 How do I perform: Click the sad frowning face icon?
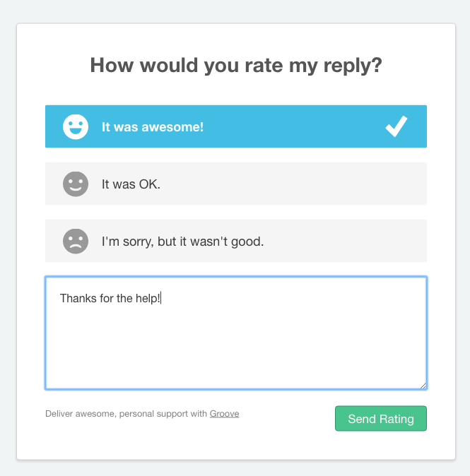76,242
